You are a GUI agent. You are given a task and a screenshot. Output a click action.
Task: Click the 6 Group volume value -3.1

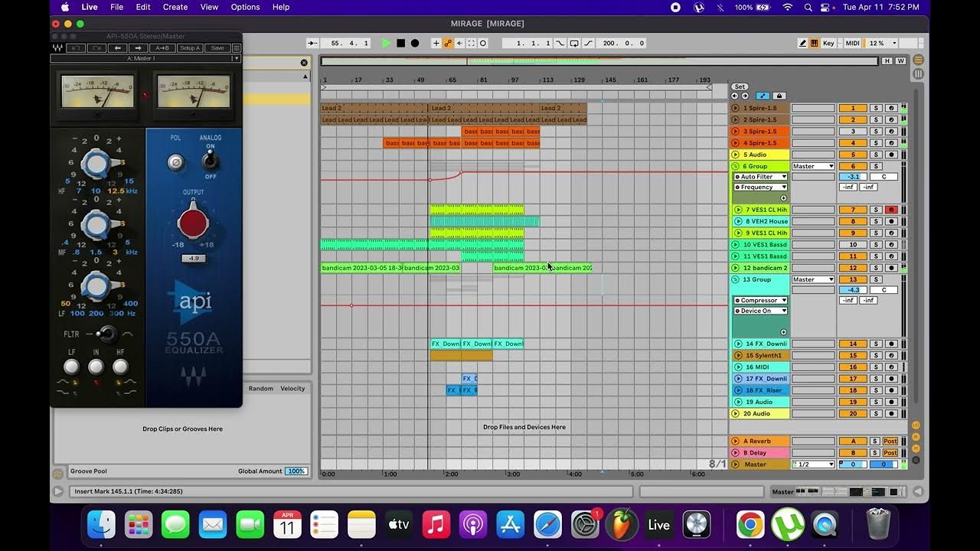853,177
